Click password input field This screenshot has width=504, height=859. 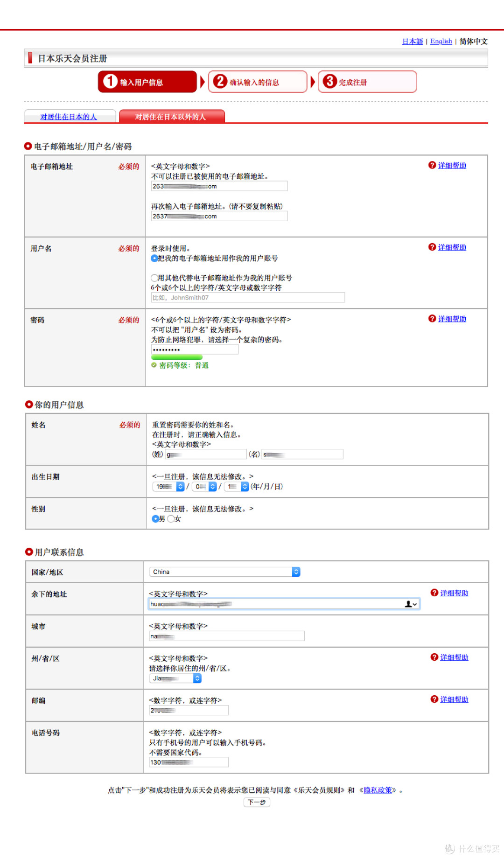195,349
